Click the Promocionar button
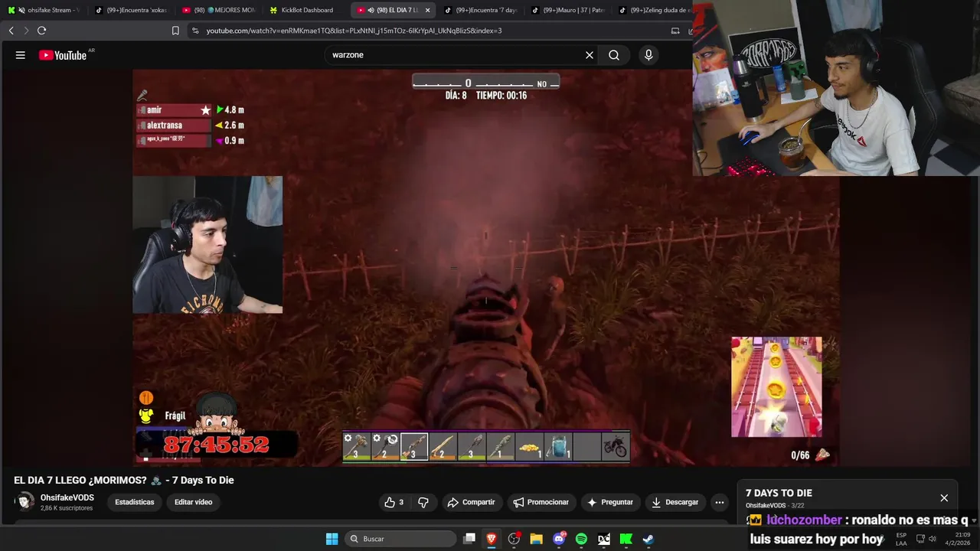Screen dimensions: 980x551 coord(541,502)
